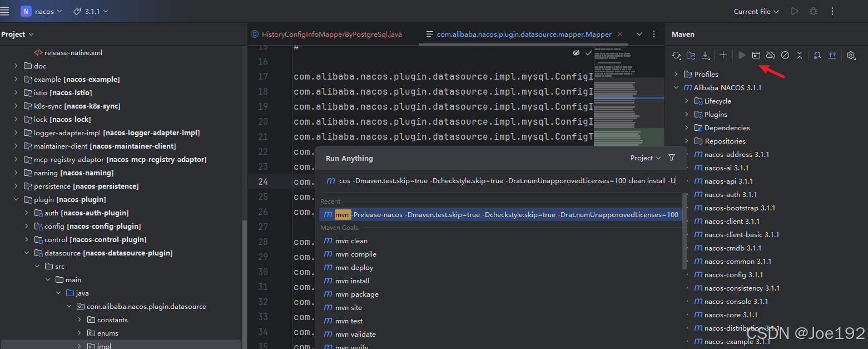This screenshot has width=868, height=349.
Task: Open More Actions three-dot menu in title bar
Action: click(832, 11)
